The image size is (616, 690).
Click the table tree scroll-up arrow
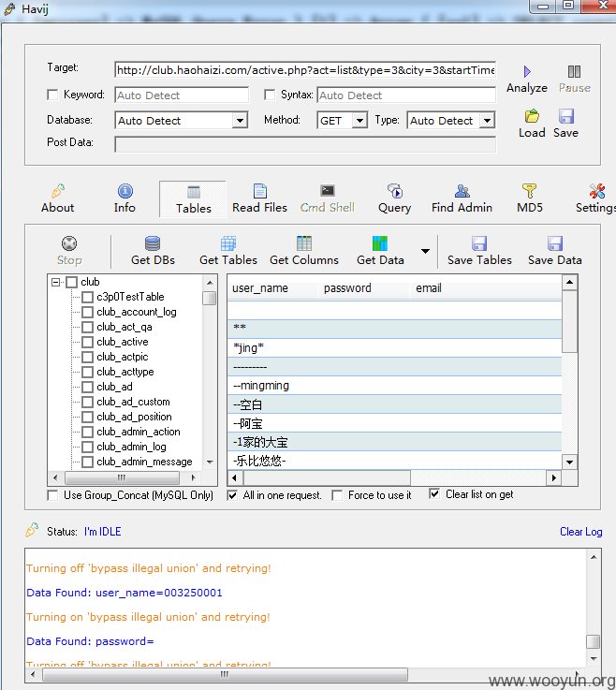click(210, 283)
